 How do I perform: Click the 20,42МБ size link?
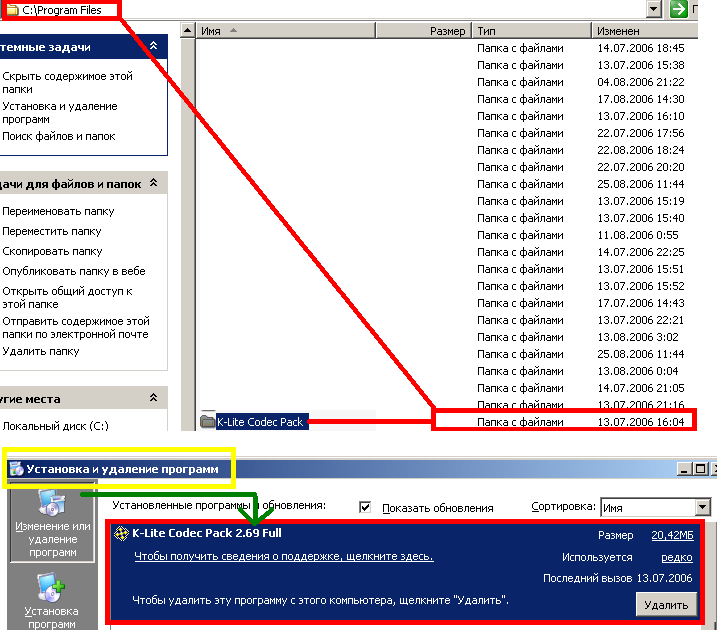coord(672,535)
